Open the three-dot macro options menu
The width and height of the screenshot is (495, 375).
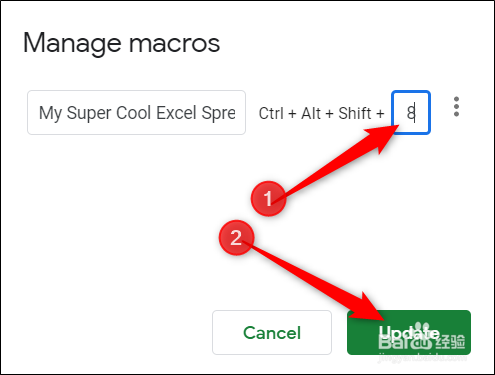456,107
